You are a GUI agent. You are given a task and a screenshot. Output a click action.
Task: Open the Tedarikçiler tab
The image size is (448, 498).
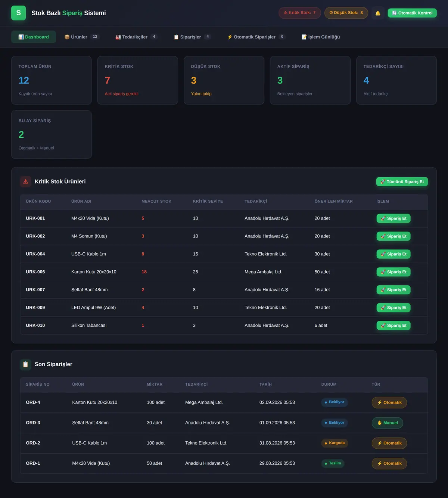(x=137, y=37)
